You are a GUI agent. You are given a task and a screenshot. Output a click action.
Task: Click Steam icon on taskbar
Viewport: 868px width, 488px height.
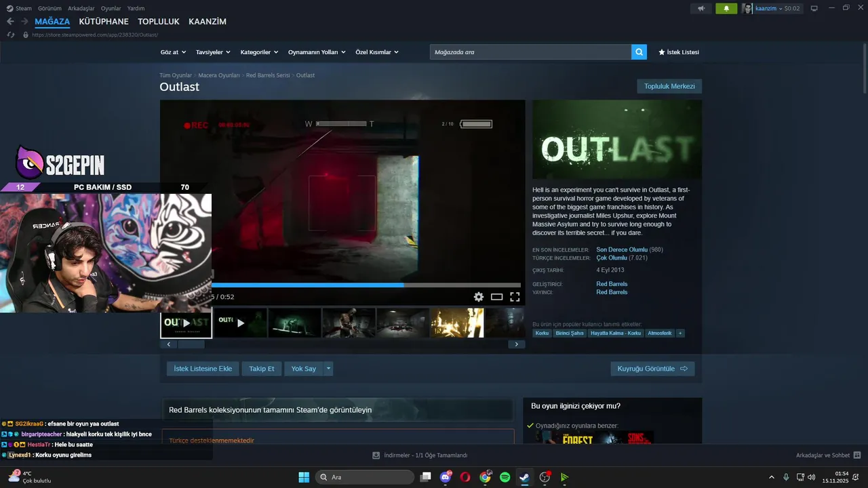pyautogui.click(x=524, y=477)
